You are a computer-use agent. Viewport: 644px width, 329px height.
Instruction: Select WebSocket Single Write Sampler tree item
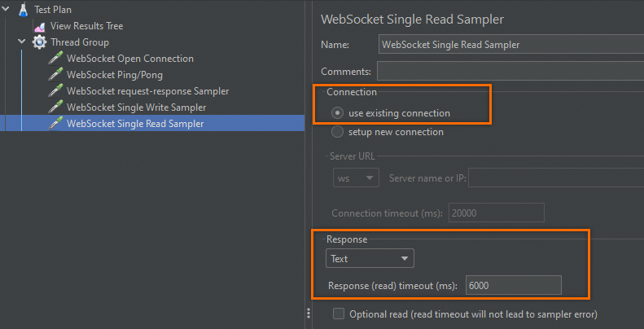[x=136, y=107]
